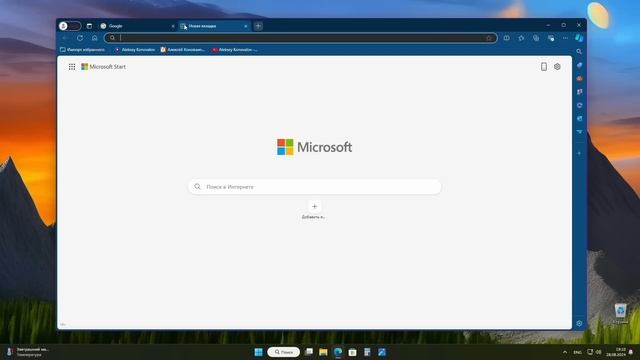Focus the 'Поиск в Интернете' search box

tap(315, 187)
